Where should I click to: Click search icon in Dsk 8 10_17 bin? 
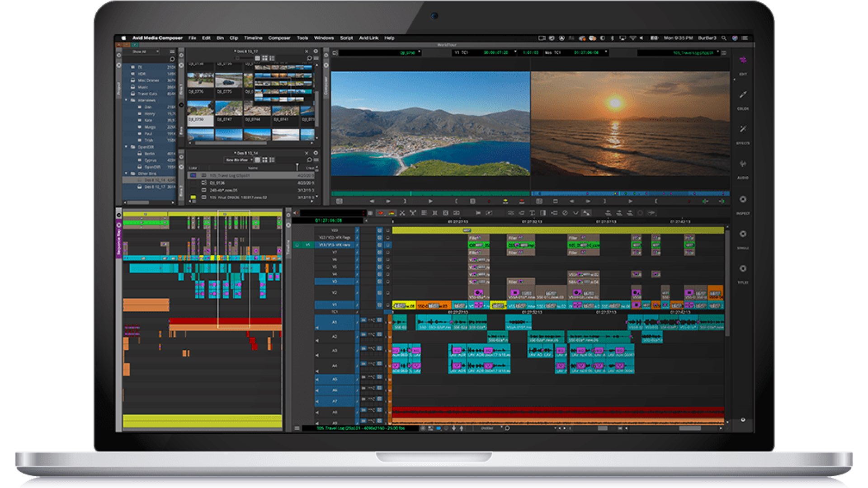pos(309,58)
